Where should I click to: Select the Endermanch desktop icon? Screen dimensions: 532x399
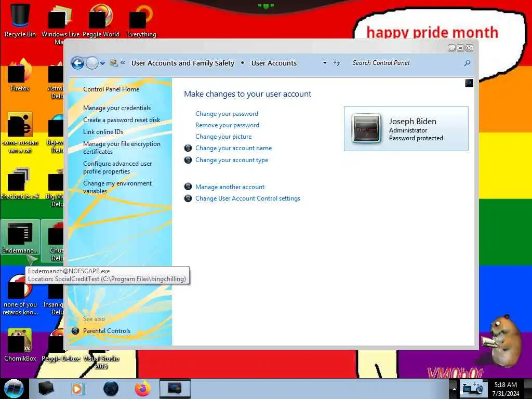coord(20,237)
